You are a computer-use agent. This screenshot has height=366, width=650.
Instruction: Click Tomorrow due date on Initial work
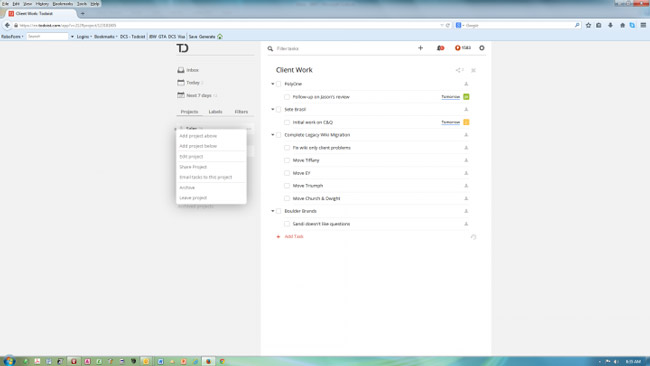point(451,122)
